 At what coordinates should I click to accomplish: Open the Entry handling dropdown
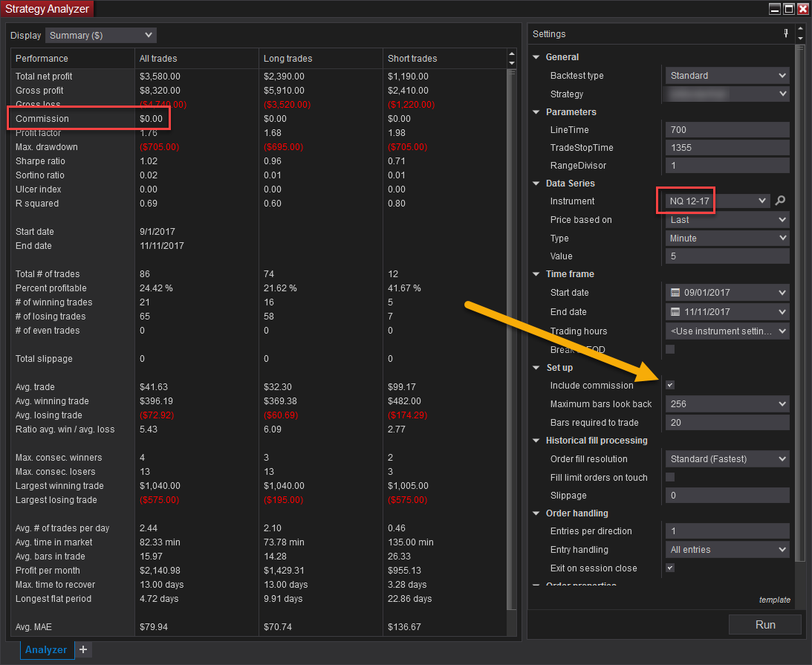(x=727, y=550)
